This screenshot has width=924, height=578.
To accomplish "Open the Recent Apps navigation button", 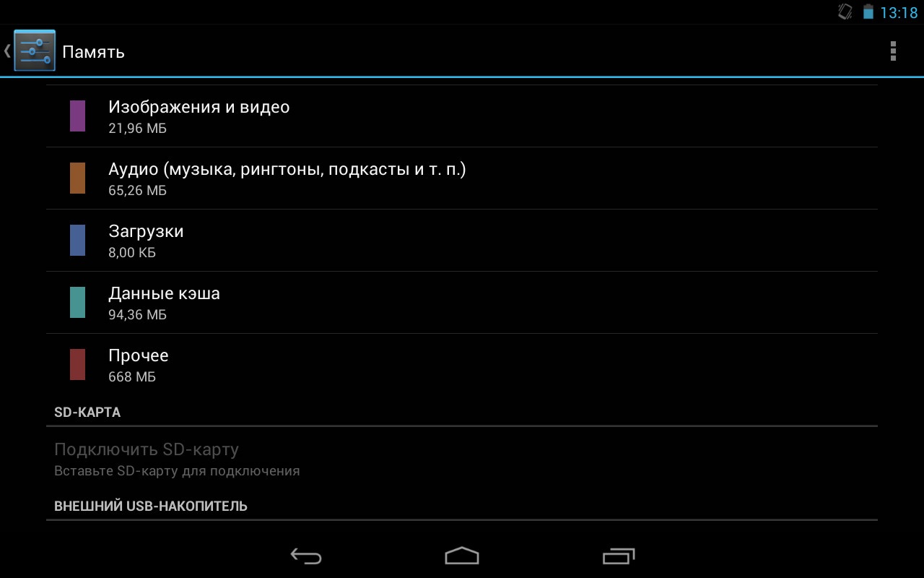I will (618, 556).
